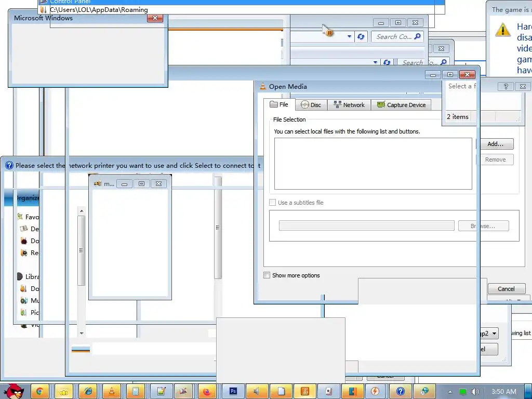Click the icon beside the 'm...' window title

click(98, 183)
